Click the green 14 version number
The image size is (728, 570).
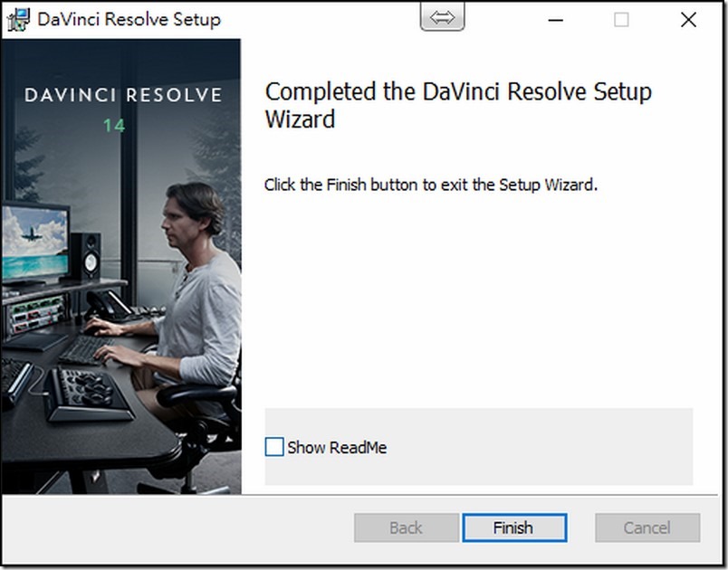114,126
